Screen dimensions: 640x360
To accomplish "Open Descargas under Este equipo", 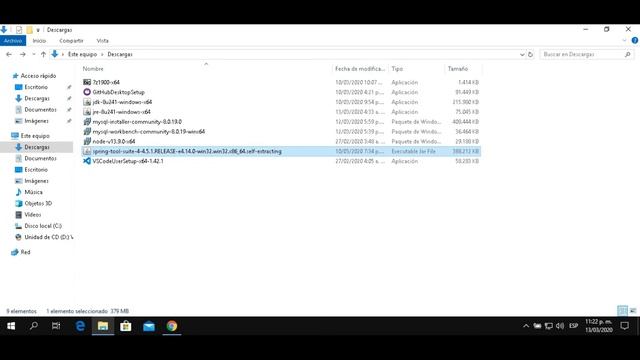I will [x=37, y=147].
